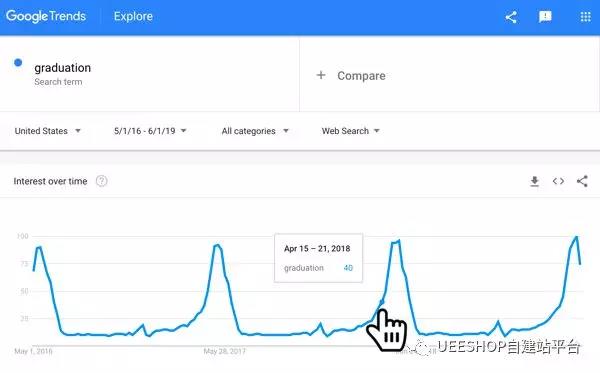Open the Web Search type dropdown
Image resolution: width=600 pixels, height=373 pixels.
(351, 131)
